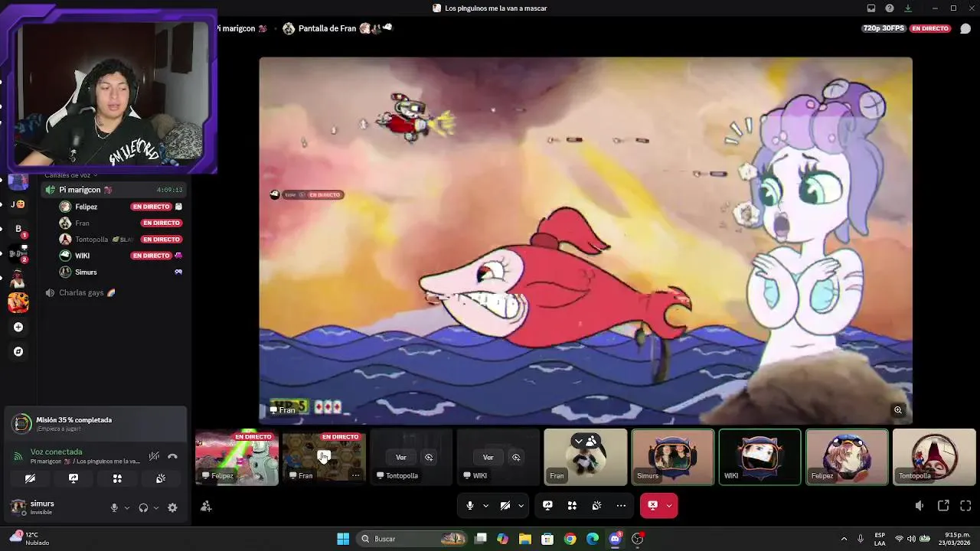Collapse Canales de voz category
The width and height of the screenshot is (980, 551).
pos(70,176)
